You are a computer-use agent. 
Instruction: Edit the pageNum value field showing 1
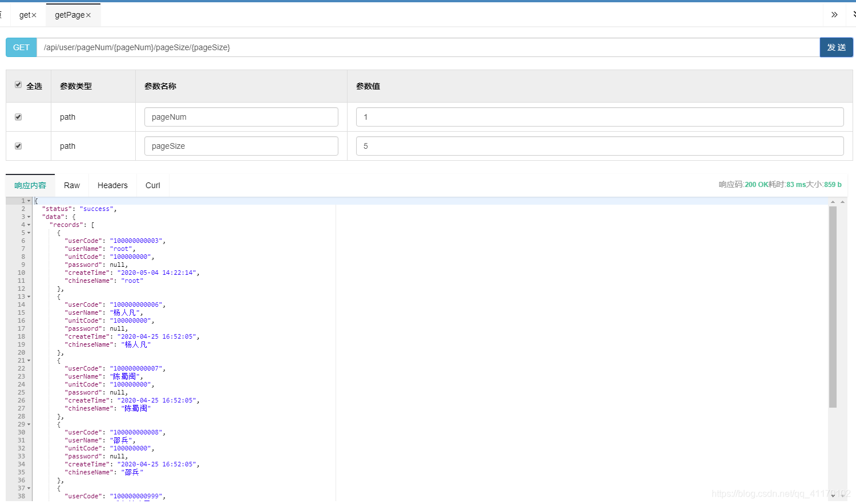(x=600, y=117)
